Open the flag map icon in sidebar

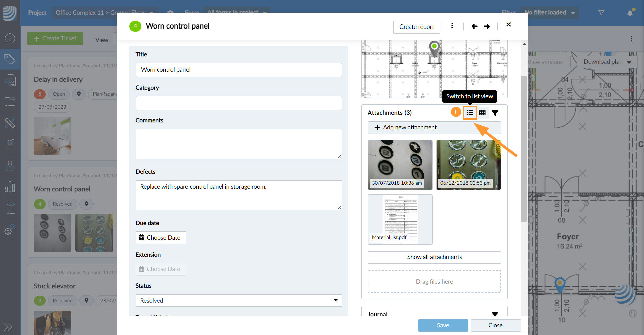(10, 144)
